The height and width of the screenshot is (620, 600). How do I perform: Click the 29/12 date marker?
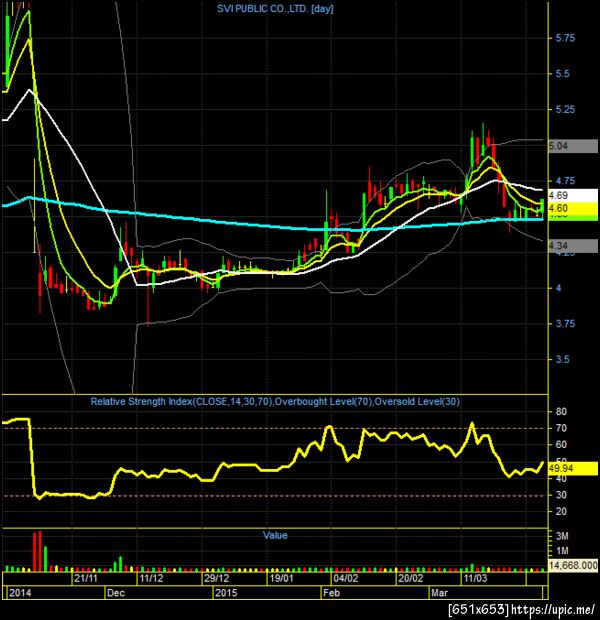coord(216,578)
